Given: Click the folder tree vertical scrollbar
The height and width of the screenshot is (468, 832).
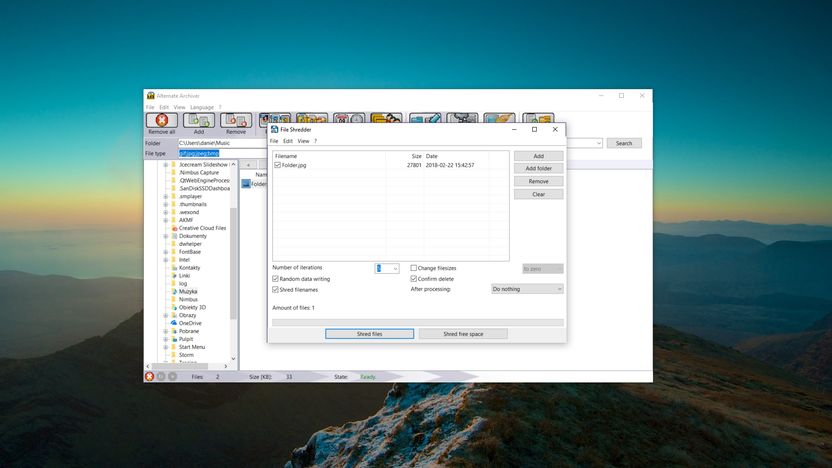Looking at the screenshot, I should 233,263.
